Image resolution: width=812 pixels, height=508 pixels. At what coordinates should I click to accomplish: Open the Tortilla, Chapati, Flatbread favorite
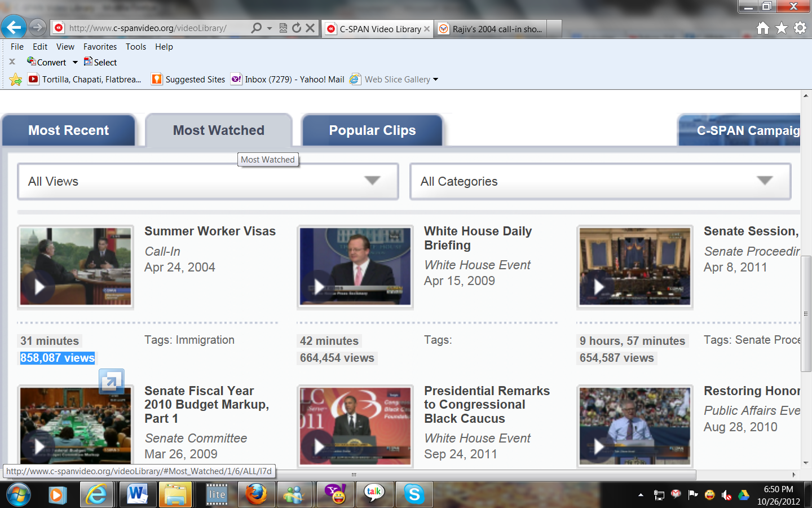point(85,80)
